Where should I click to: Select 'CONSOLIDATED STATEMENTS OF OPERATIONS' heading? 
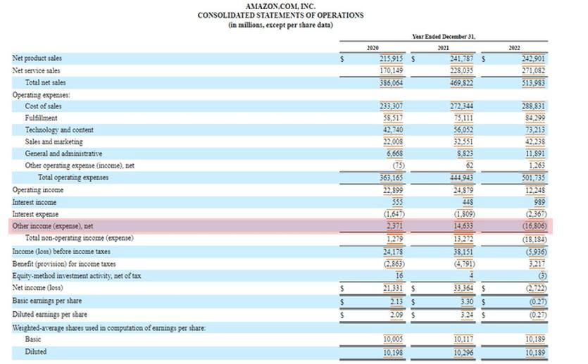(280, 15)
